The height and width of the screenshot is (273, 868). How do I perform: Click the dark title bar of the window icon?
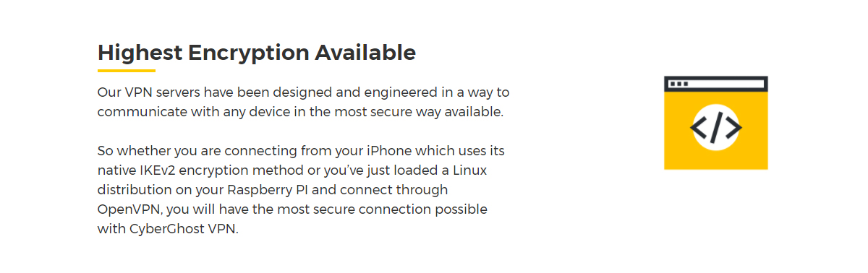point(716,84)
